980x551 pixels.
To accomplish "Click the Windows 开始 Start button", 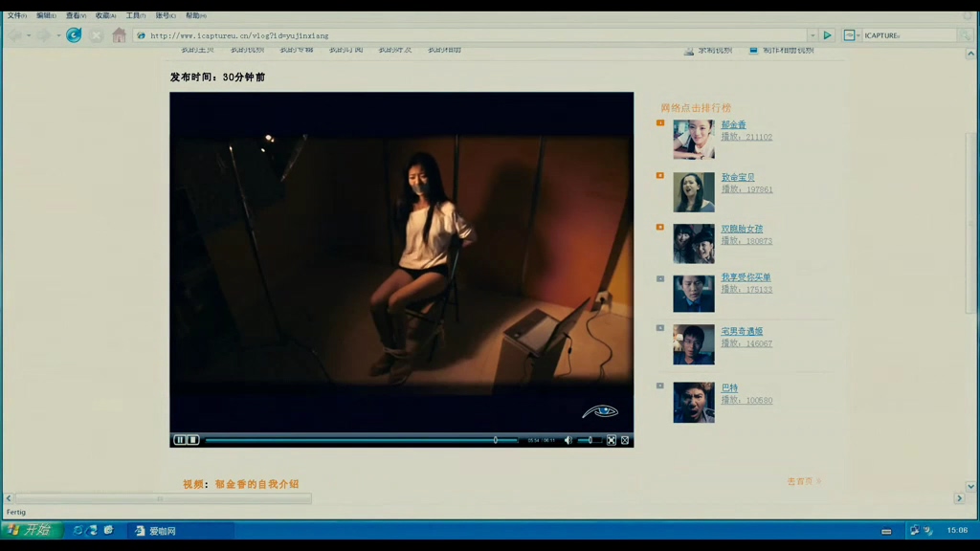I will click(31, 530).
